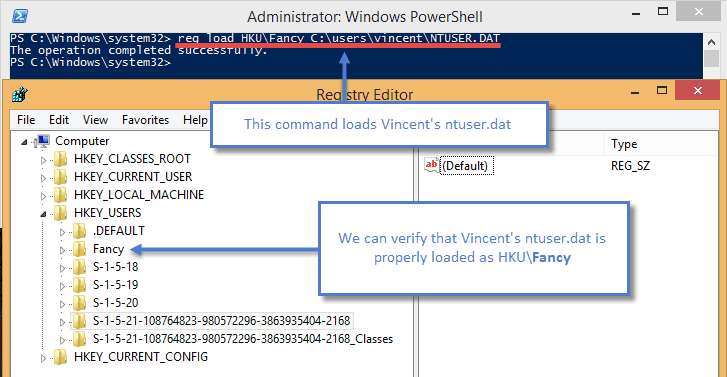Click the HKEY_CURRENT_CONFIG folder icon

[x=60, y=357]
